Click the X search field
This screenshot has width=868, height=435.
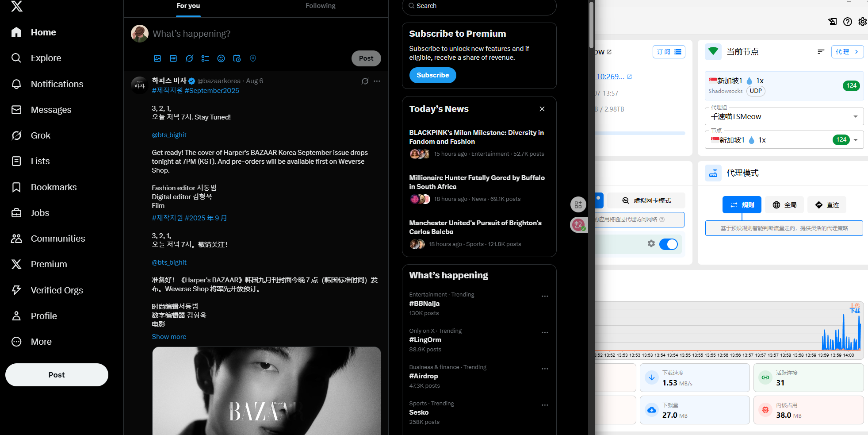479,6
